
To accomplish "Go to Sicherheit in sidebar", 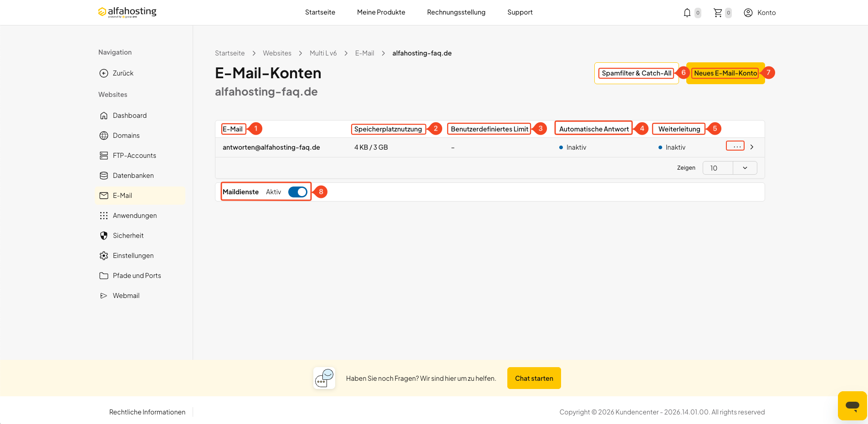I will tap(128, 236).
